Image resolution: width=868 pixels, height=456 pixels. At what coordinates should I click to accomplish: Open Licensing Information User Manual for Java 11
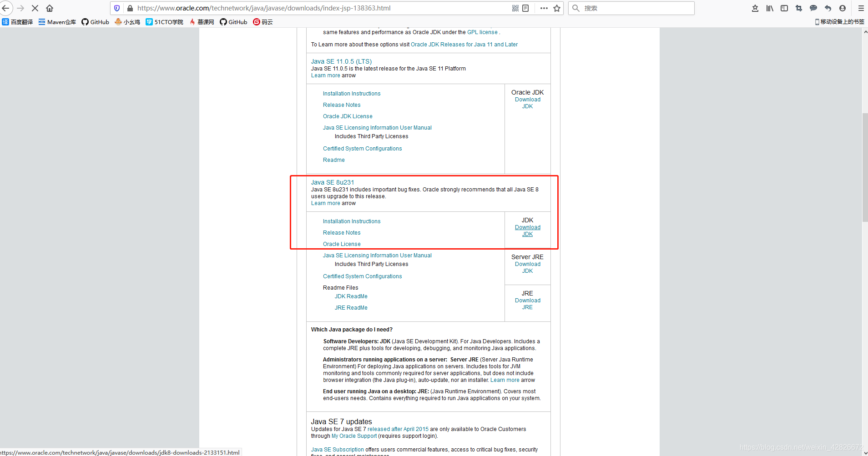[377, 128]
